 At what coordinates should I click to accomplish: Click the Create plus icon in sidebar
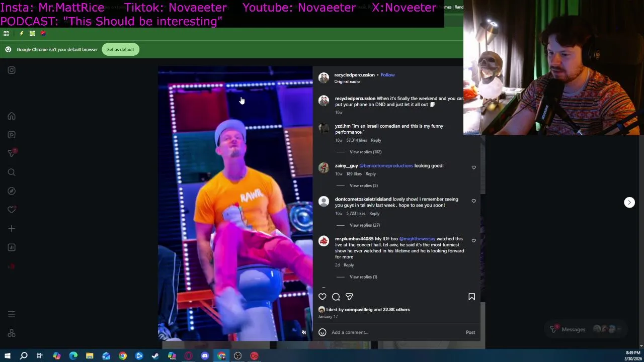(12, 229)
